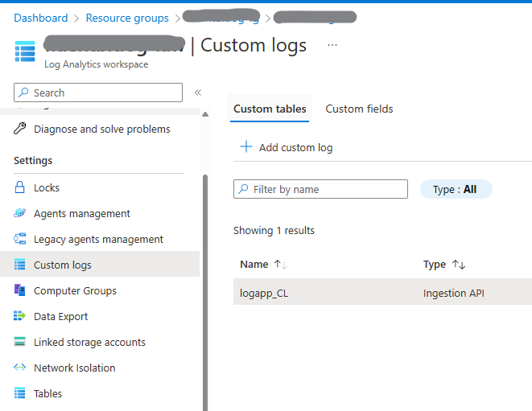Click the Diagnose and solve problems wrench
The height and width of the screenshot is (411, 532).
point(20,129)
